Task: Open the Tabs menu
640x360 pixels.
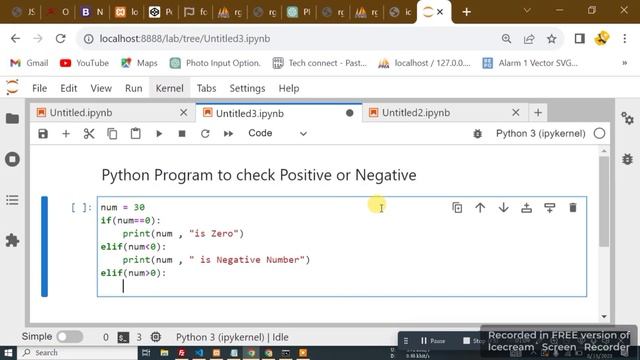Action: coord(206,88)
